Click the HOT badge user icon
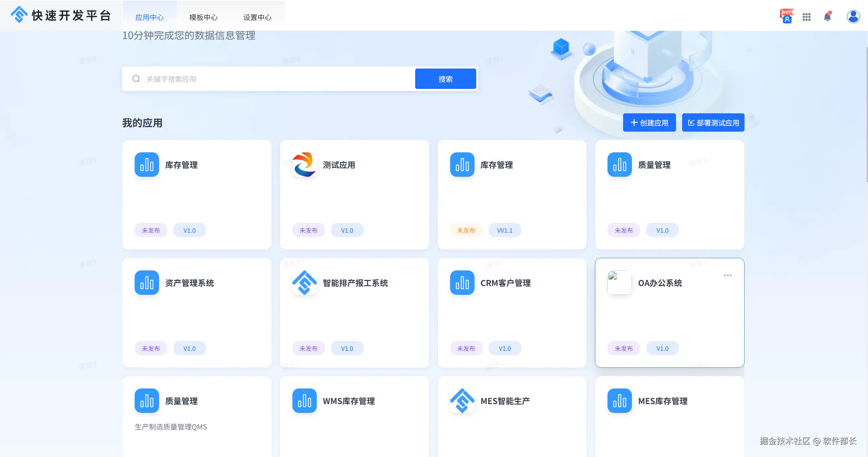 [x=787, y=16]
